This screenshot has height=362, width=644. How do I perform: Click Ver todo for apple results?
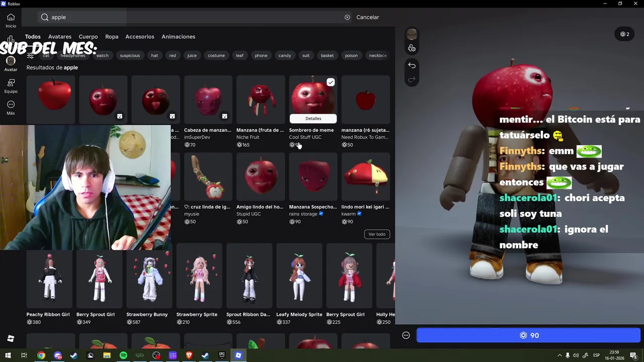click(377, 234)
